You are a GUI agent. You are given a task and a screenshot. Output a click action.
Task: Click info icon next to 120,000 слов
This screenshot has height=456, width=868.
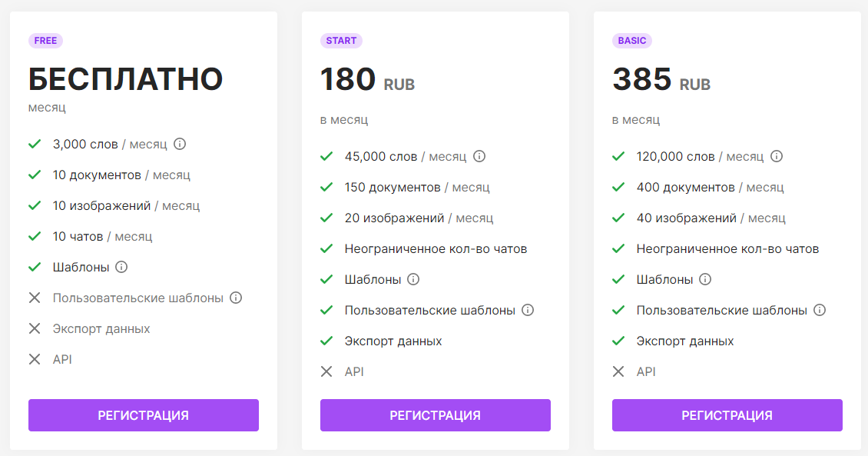[x=777, y=156]
